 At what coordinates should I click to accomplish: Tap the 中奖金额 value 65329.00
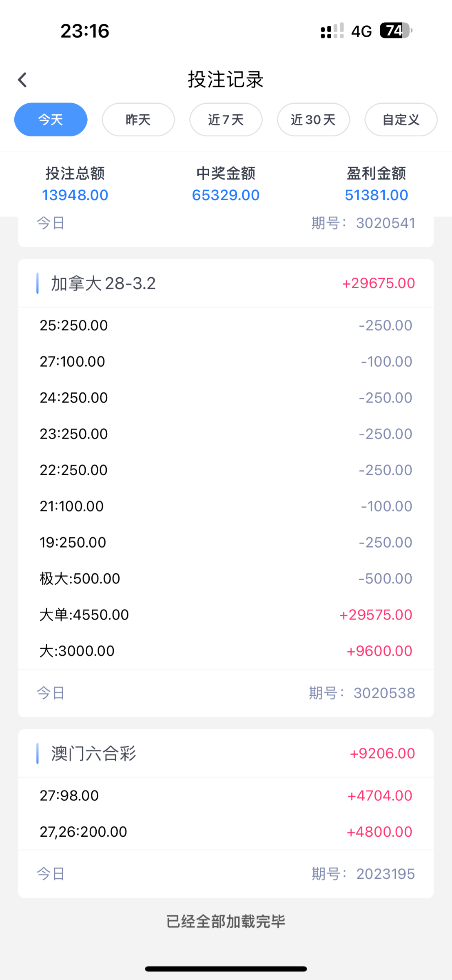coord(226,195)
